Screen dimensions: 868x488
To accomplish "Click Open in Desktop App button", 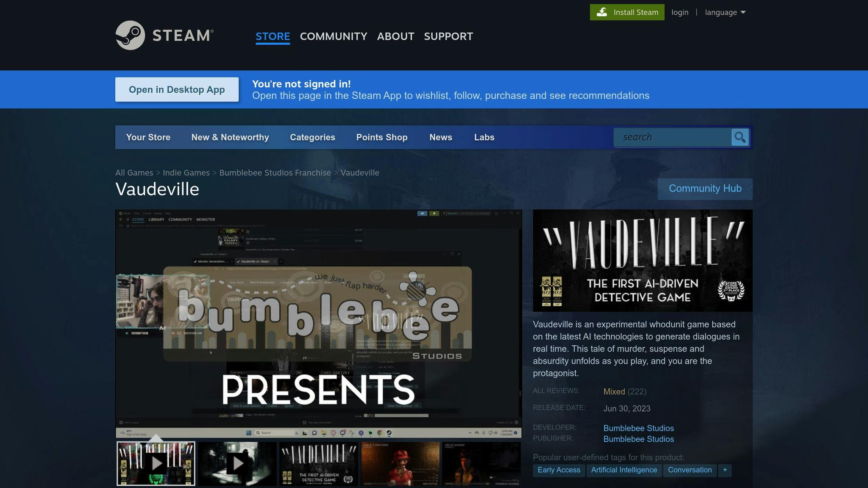I will click(177, 89).
